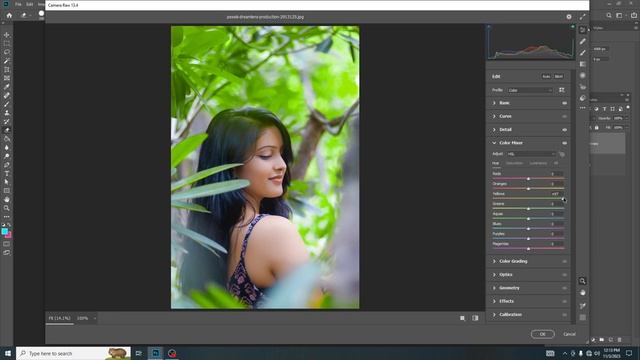Select the Crop tool in Photoshop toolbar
640x360 pixels.
[7, 70]
